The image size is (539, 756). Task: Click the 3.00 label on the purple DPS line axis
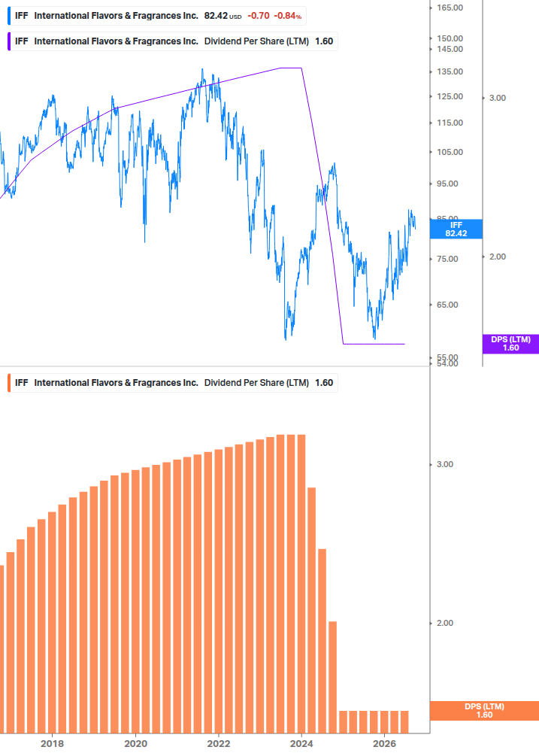click(498, 98)
